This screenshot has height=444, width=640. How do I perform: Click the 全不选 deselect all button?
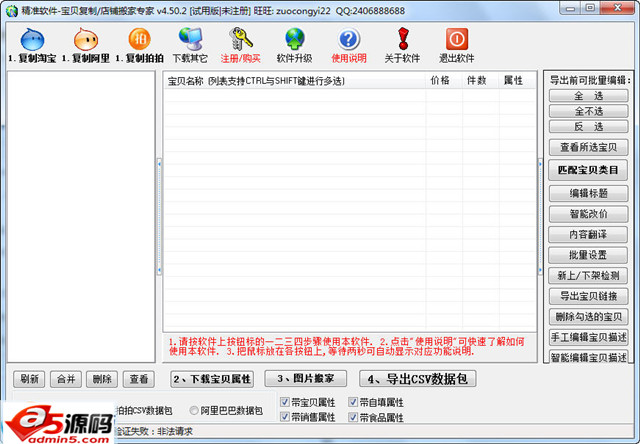(x=588, y=111)
